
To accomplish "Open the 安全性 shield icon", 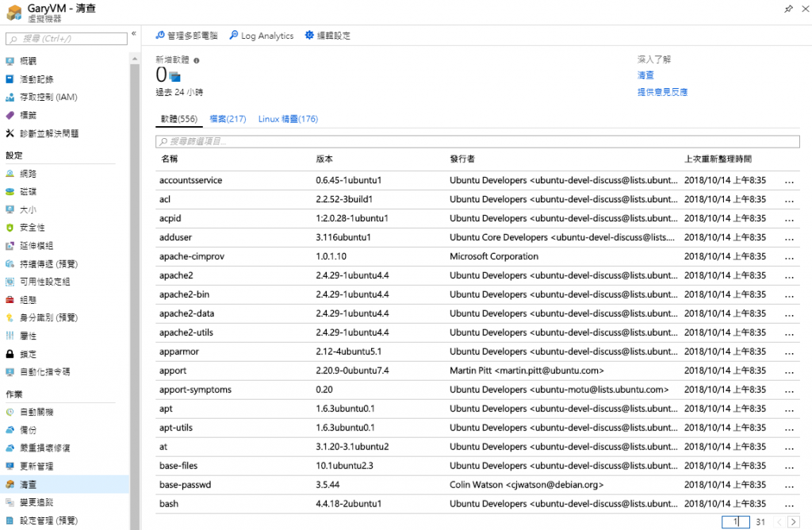I will pos(10,228).
